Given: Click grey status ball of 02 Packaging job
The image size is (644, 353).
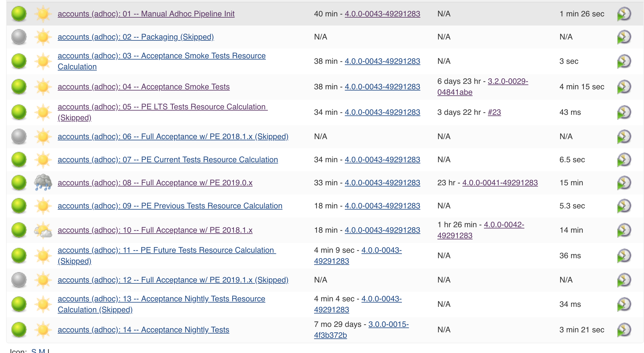Looking at the screenshot, I should [19, 37].
